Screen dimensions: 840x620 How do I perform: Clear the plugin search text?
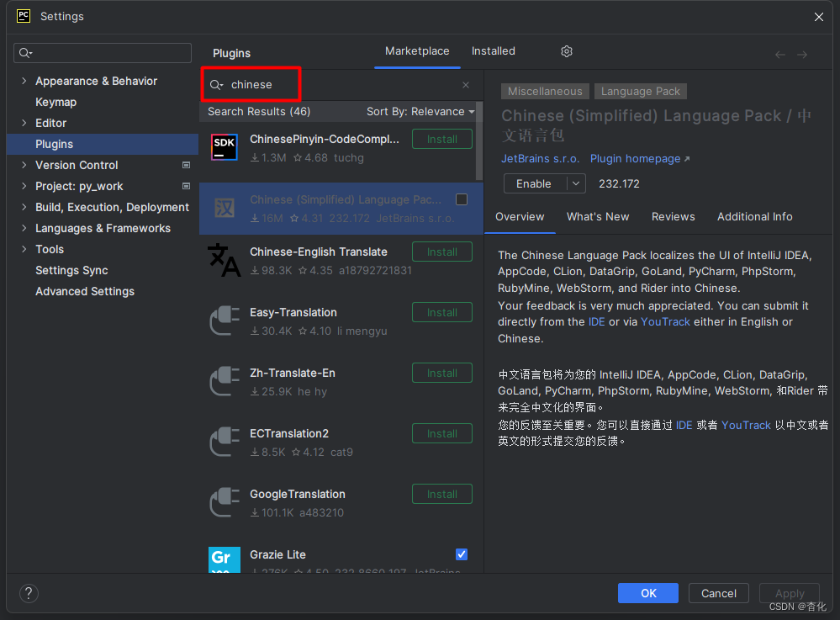tap(466, 85)
